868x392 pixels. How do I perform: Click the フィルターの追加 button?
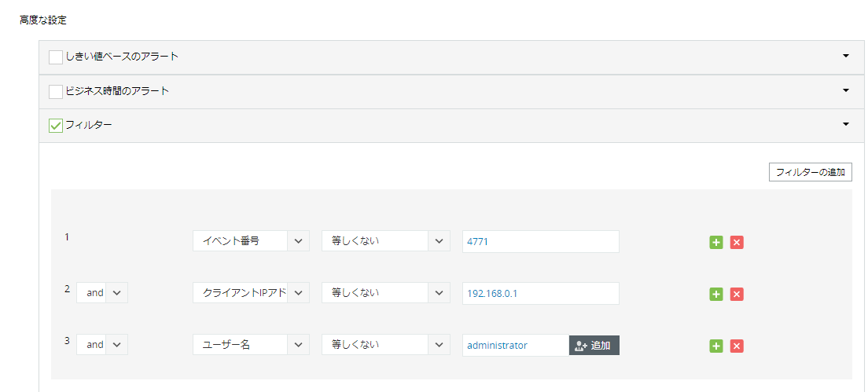[810, 173]
